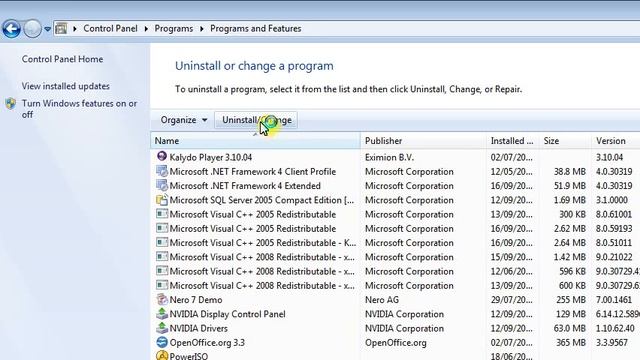Open Control Panel Home link

(62, 59)
